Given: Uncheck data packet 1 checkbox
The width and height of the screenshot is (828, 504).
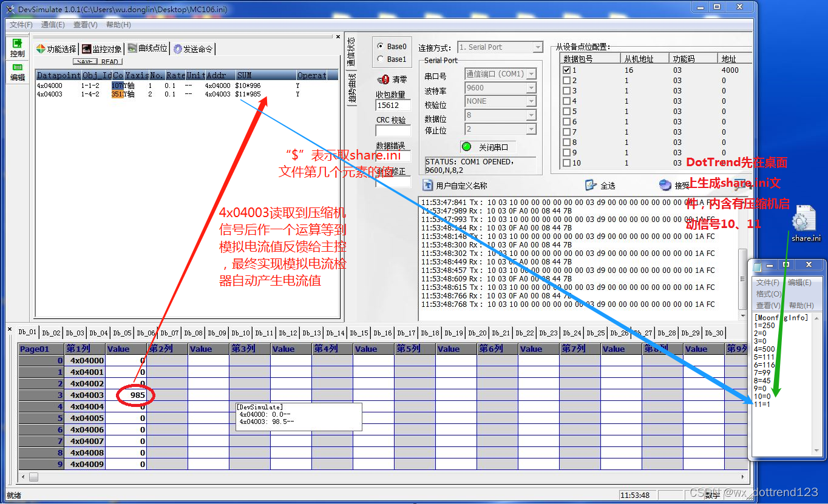Looking at the screenshot, I should coord(567,70).
